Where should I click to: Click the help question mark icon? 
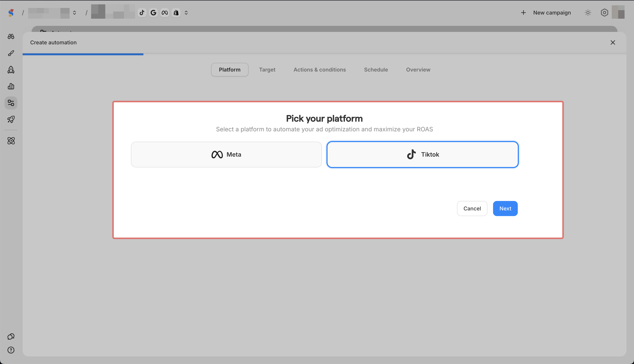coord(11,350)
